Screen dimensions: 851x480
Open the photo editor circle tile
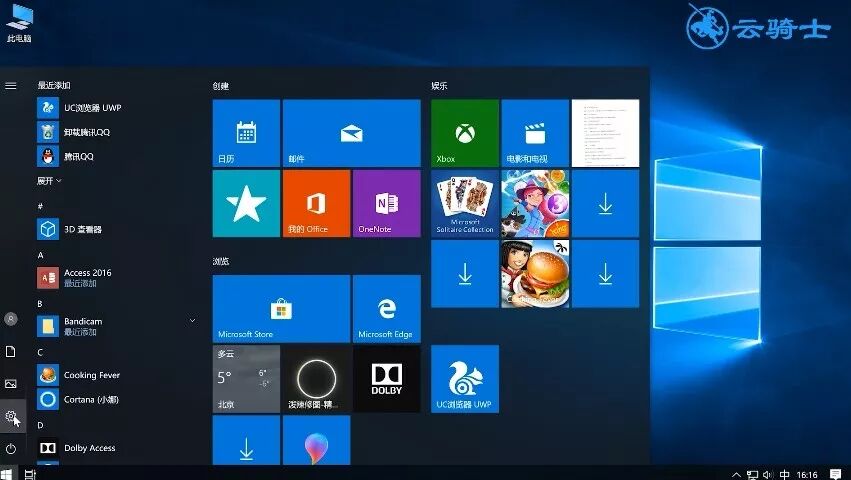click(316, 379)
